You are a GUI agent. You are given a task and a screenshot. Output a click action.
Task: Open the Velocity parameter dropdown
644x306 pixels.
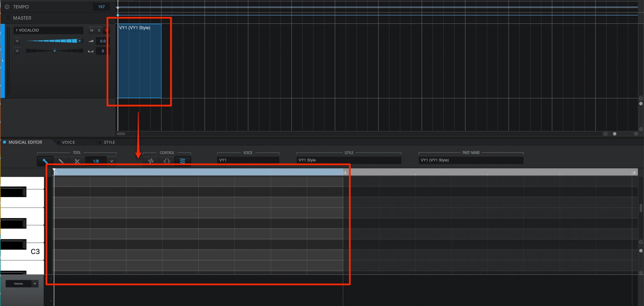point(22,283)
